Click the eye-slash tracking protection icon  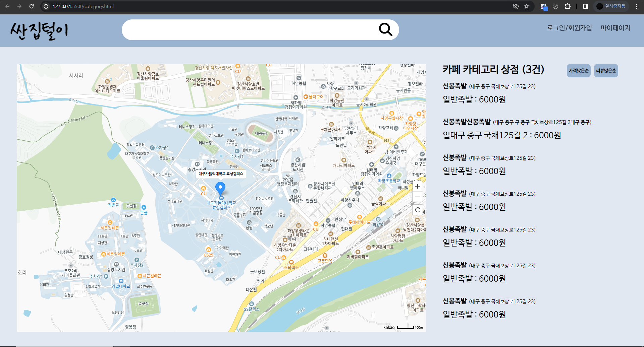pyautogui.click(x=516, y=6)
